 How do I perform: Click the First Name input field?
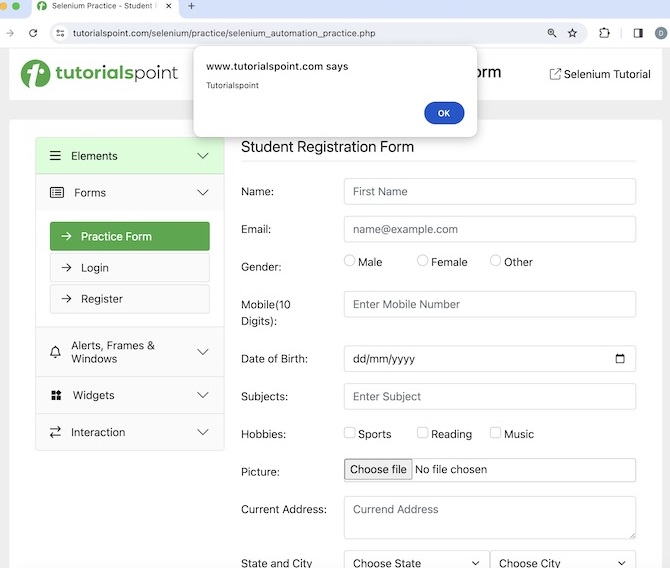click(489, 191)
